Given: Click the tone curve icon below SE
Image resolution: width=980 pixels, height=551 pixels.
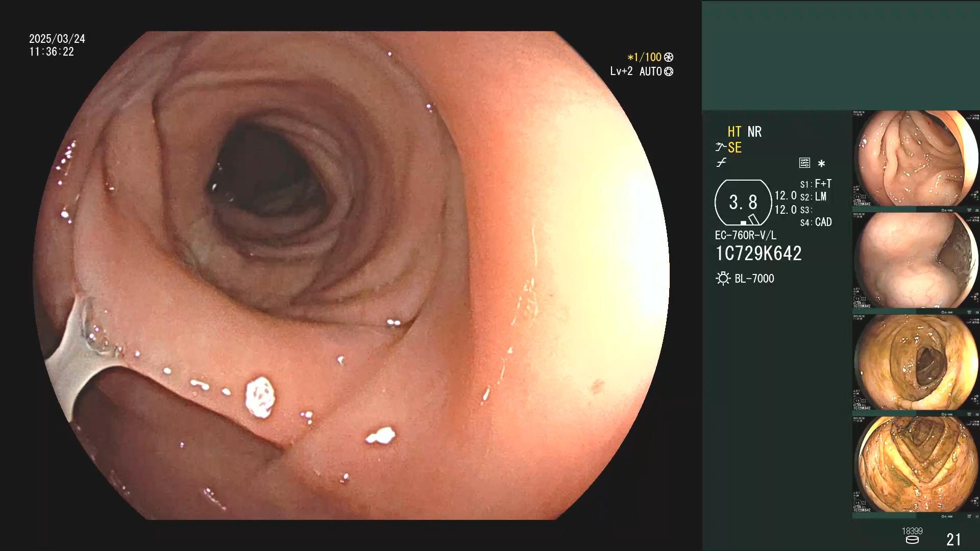Looking at the screenshot, I should [721, 163].
